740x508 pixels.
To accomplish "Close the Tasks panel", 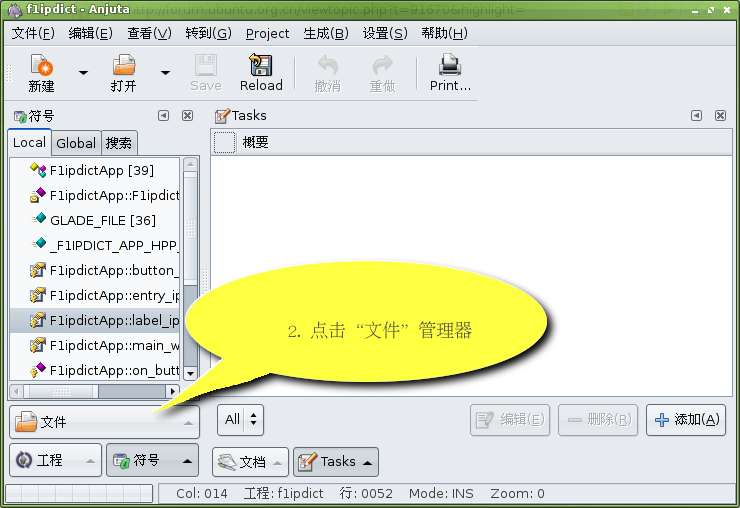I will (720, 116).
